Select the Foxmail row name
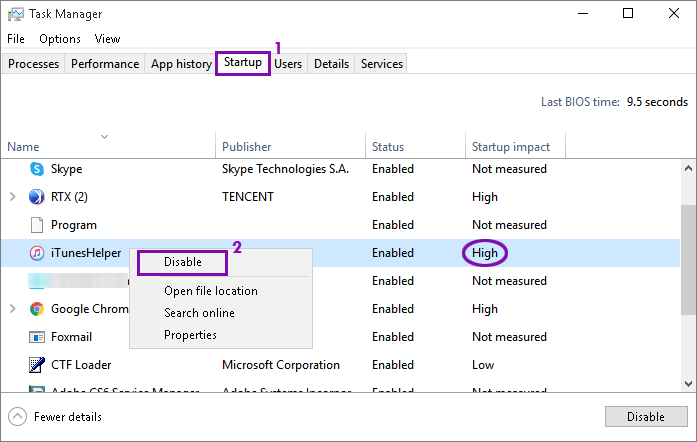 click(71, 337)
